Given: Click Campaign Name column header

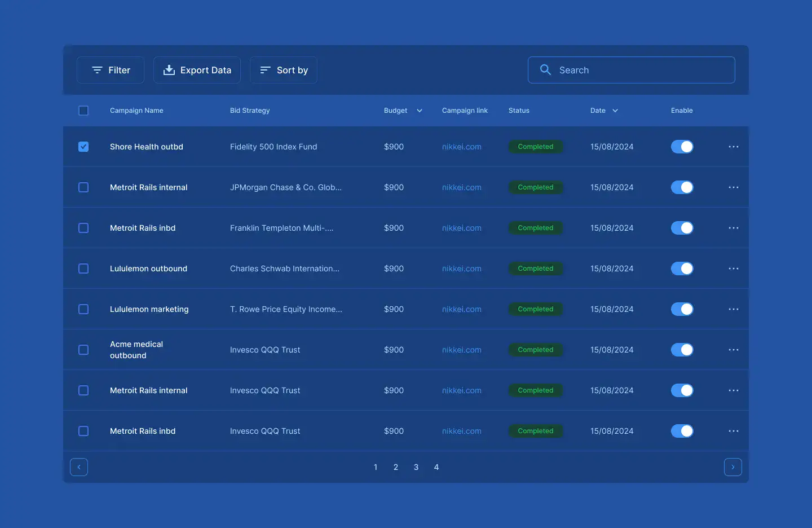Looking at the screenshot, I should coord(136,111).
